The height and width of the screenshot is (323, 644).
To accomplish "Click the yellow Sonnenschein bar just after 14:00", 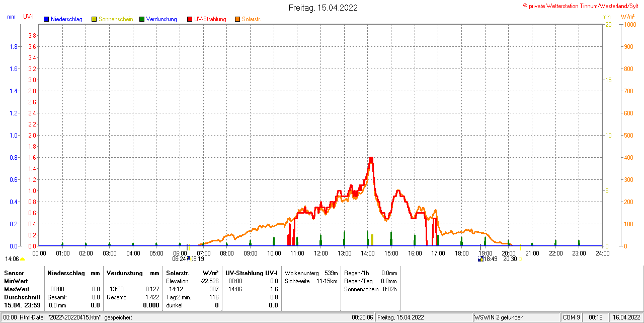I will [x=372, y=240].
